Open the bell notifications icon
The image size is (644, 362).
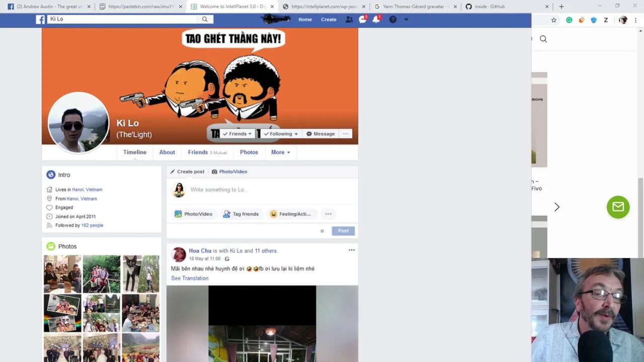click(x=376, y=20)
